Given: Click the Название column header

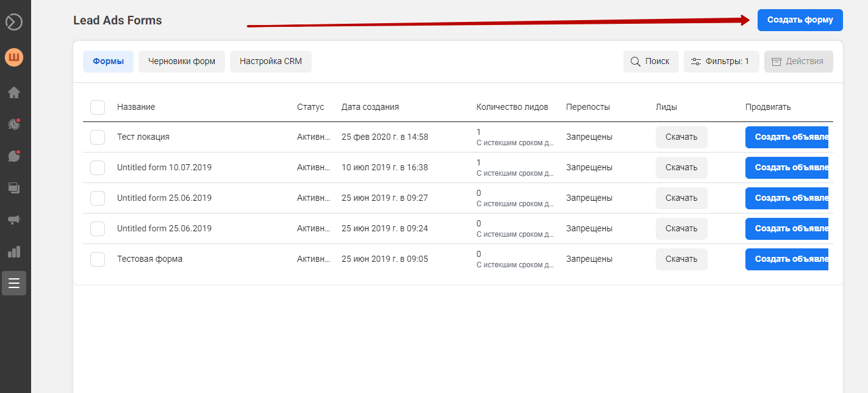Looking at the screenshot, I should pyautogui.click(x=136, y=107).
